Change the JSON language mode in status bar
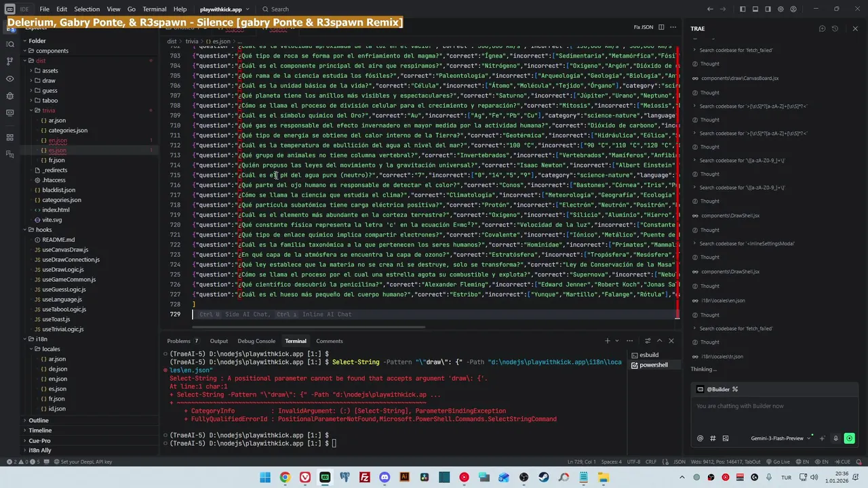 pos(679,462)
